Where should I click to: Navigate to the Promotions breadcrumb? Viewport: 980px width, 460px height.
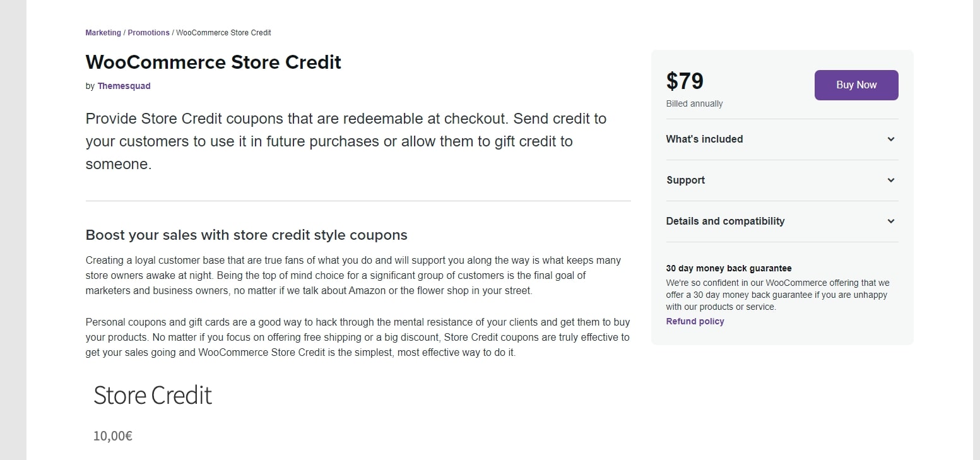(x=148, y=33)
